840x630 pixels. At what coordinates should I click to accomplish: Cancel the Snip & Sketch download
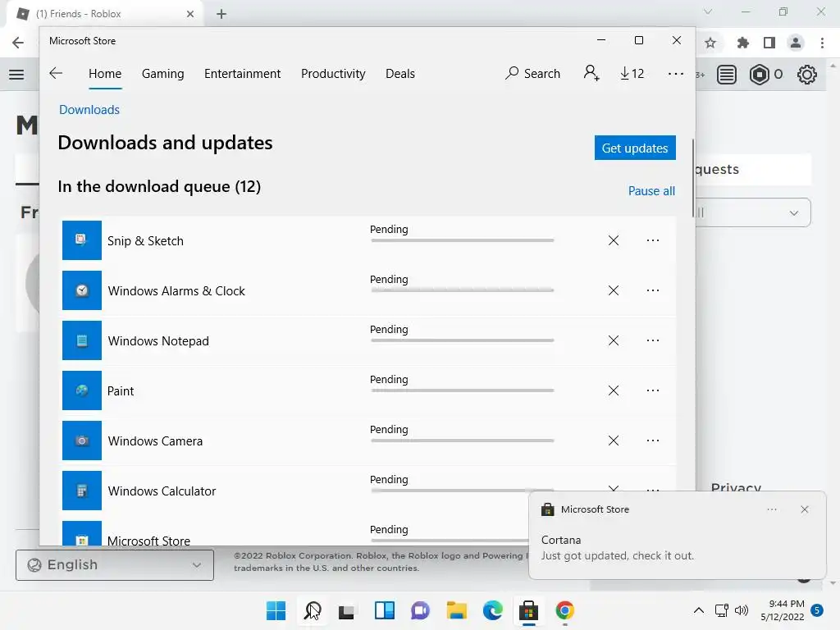[614, 240]
